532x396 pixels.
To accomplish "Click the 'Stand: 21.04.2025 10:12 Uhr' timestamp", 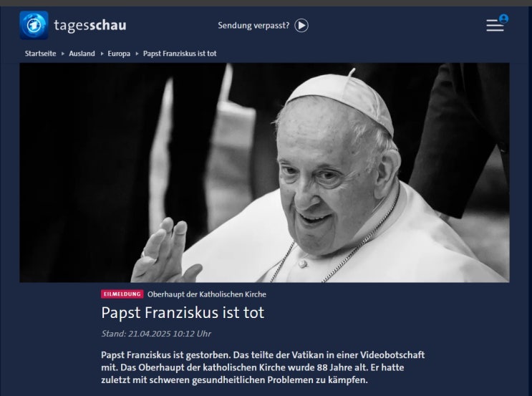I will (156, 334).
